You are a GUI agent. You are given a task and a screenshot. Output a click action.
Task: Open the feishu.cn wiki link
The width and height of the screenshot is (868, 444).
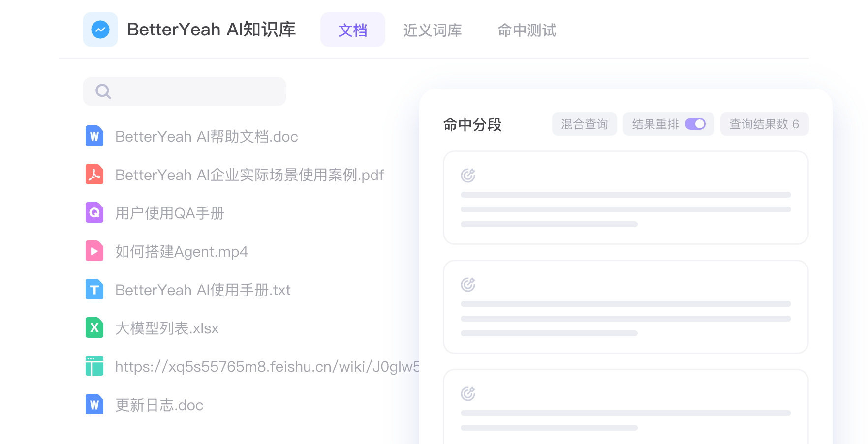click(267, 367)
